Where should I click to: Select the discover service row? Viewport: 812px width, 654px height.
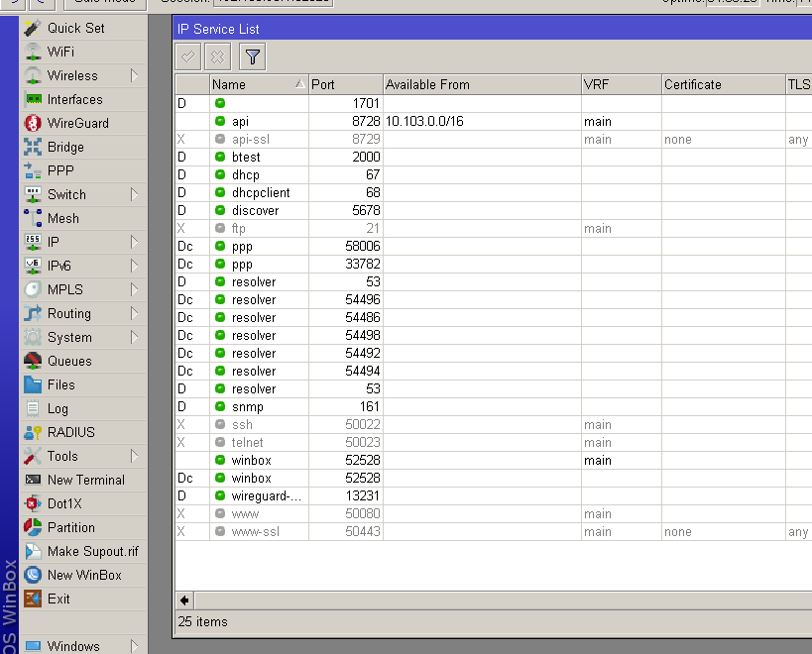point(494,211)
